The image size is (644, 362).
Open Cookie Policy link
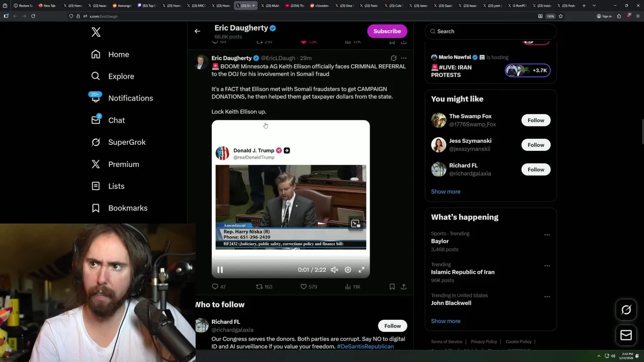pyautogui.click(x=518, y=342)
